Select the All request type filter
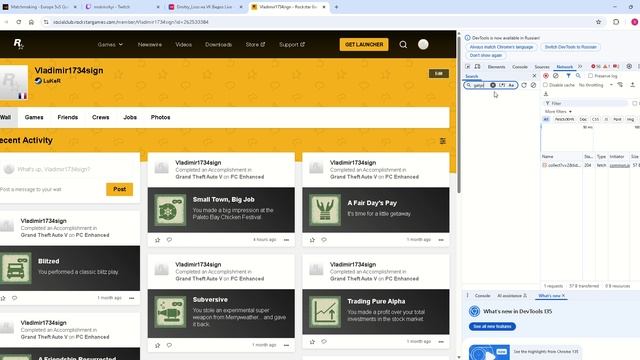This screenshot has height=360, width=640. click(546, 119)
